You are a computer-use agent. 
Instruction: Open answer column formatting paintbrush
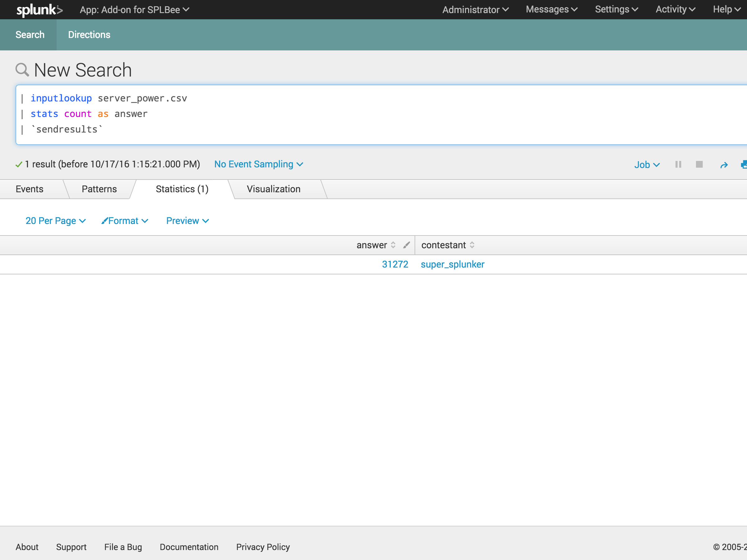(x=406, y=245)
